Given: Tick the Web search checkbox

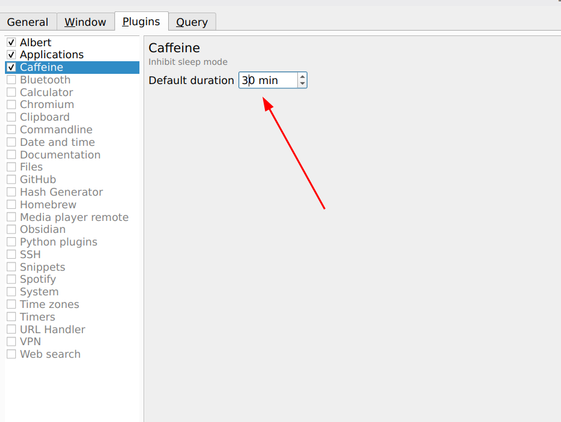Looking at the screenshot, I should (11, 354).
